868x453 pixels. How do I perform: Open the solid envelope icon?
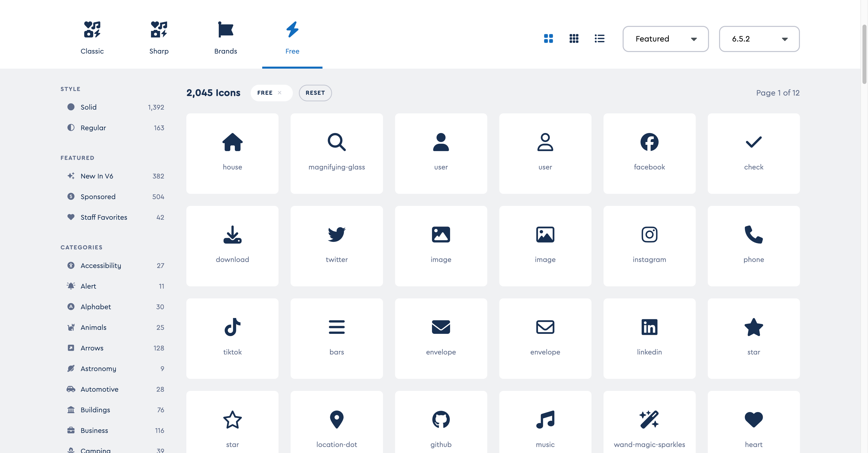click(x=441, y=338)
